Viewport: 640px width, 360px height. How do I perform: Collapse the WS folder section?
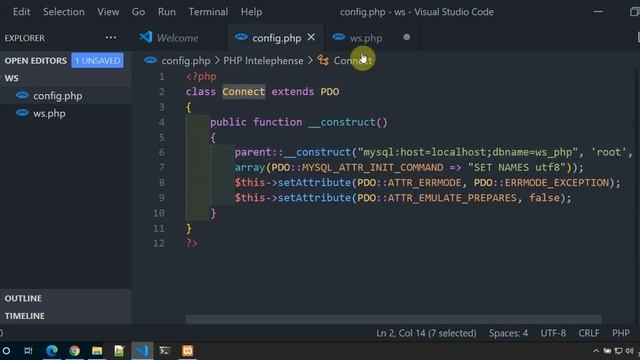coord(11,78)
